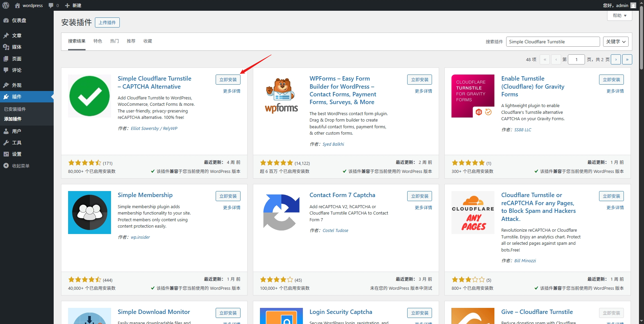Image resolution: width=644 pixels, height=324 pixels.
Task: Open the 媒体 media library menu
Action: point(16,47)
